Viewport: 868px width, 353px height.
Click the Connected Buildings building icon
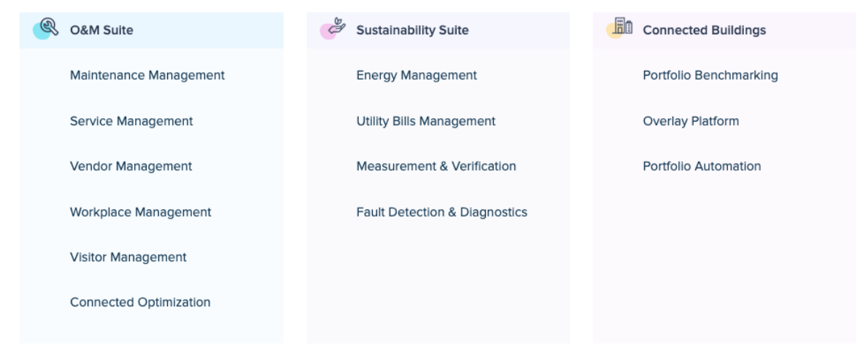pos(620,28)
